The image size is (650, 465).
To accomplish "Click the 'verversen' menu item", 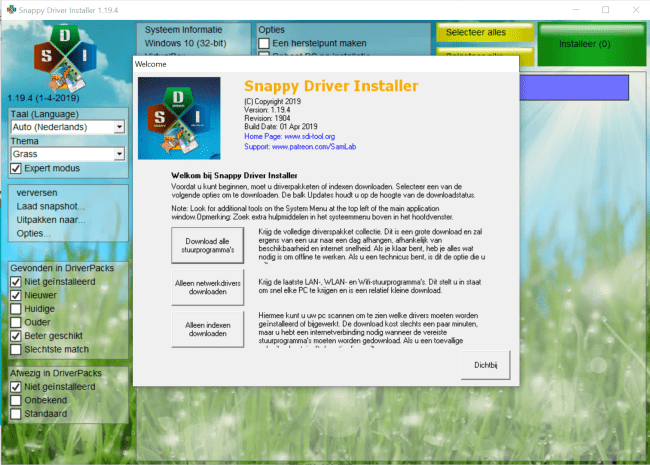I will click(37, 193).
